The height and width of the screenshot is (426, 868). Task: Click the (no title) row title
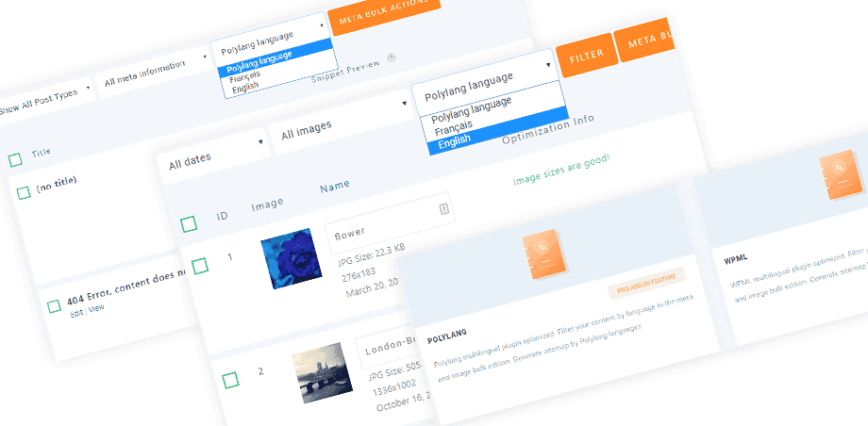tap(57, 186)
